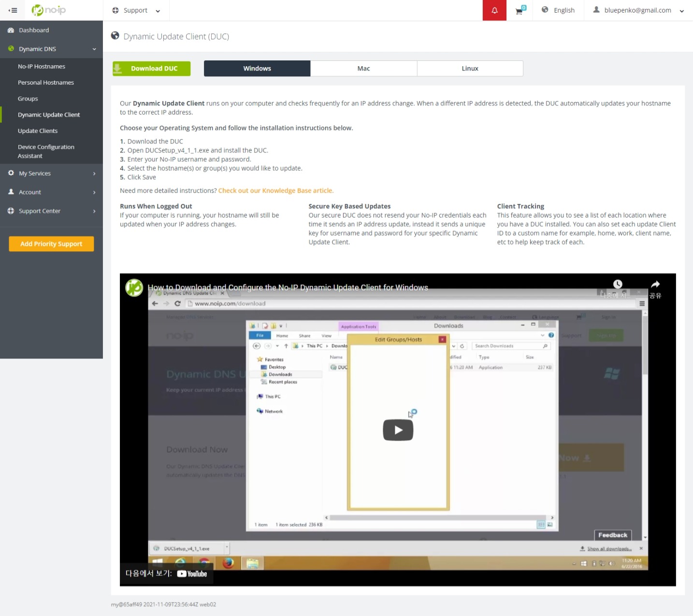Click the Account person icon
Viewport: 693px width, 616px height.
pyautogui.click(x=11, y=192)
